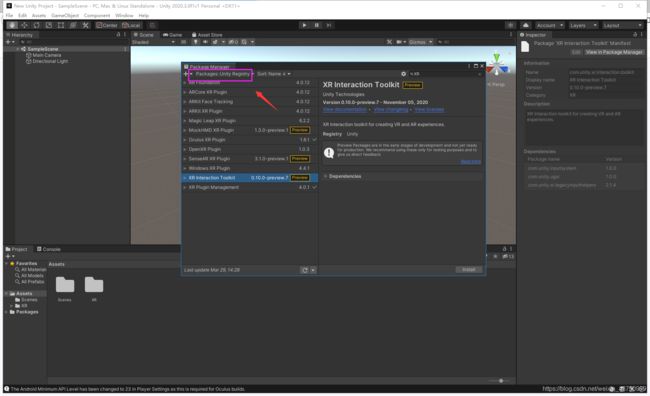Click the Install button

pyautogui.click(x=469, y=270)
